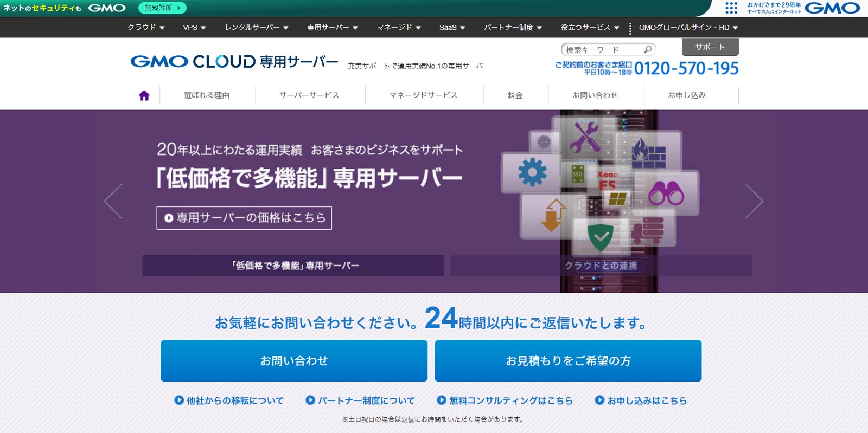Click the gear icon in banner

532,172
